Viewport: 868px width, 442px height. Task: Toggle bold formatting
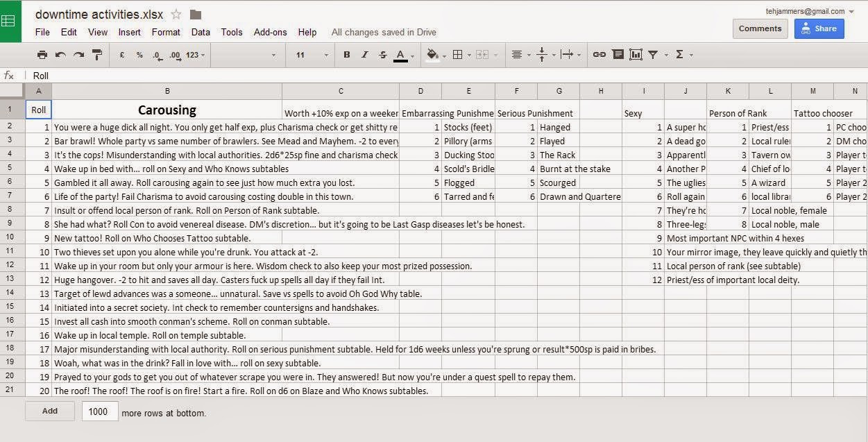click(347, 54)
